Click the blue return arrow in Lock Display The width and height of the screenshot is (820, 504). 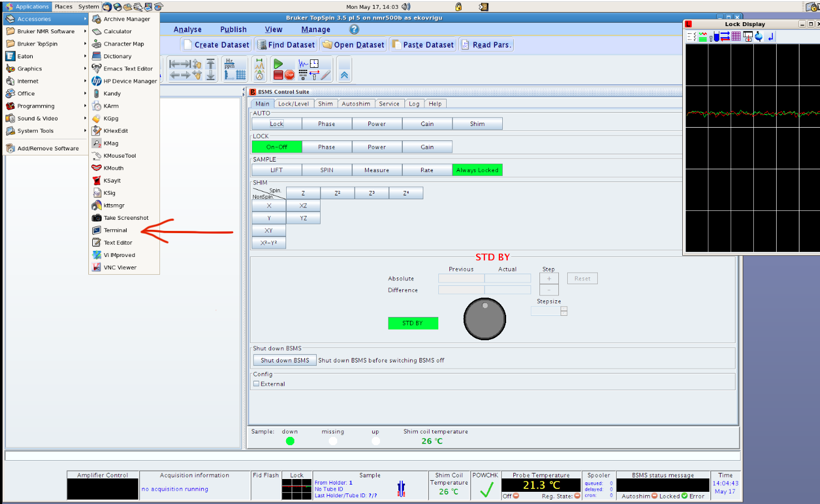pos(771,36)
